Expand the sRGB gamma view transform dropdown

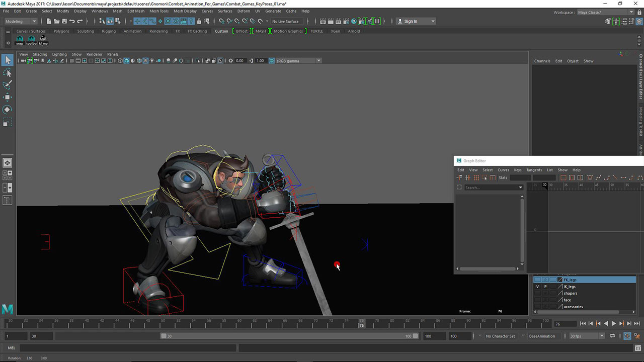pos(318,61)
